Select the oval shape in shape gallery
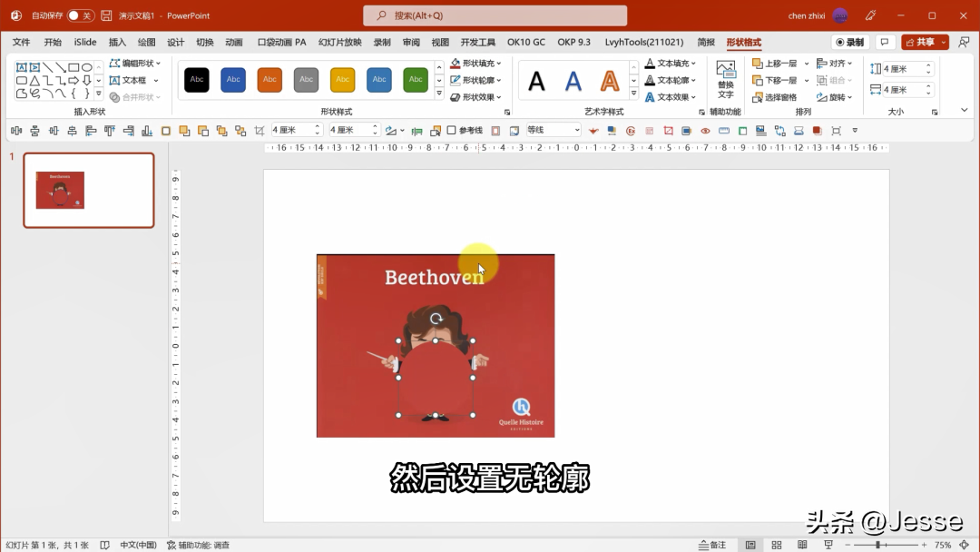The width and height of the screenshot is (980, 552). coord(87,67)
